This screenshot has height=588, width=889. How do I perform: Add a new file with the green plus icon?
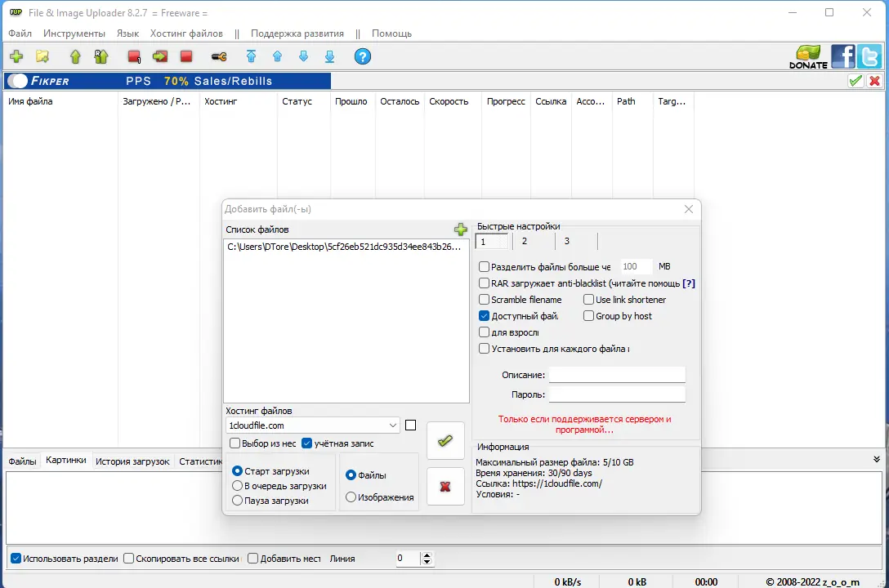tap(16, 56)
